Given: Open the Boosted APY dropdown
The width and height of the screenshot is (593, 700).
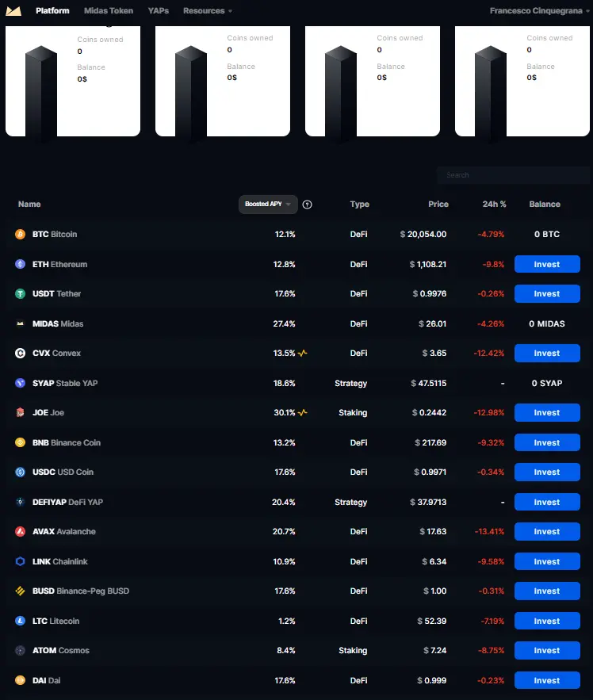Looking at the screenshot, I should coord(268,204).
